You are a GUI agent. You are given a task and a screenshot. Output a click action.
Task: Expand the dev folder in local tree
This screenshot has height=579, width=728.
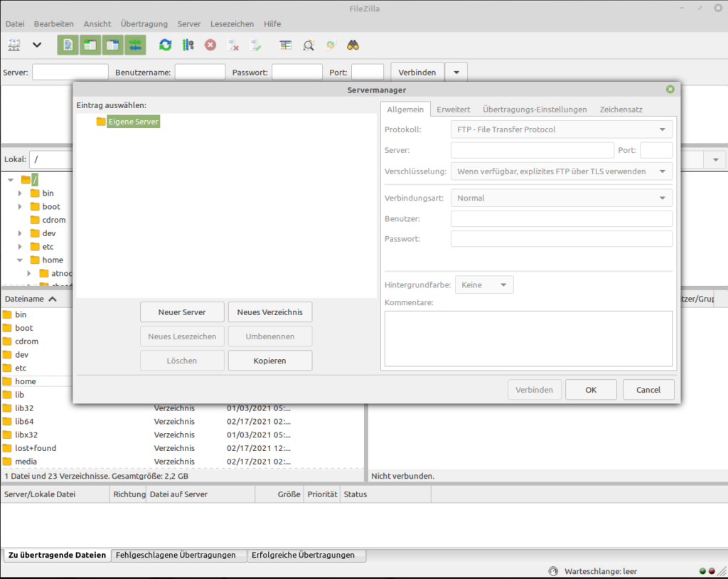click(x=19, y=233)
